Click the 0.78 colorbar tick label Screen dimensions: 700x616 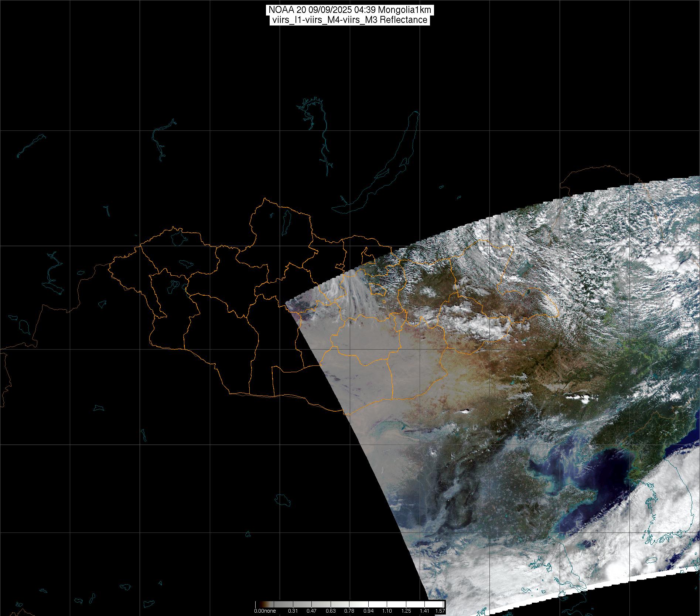coord(349,611)
